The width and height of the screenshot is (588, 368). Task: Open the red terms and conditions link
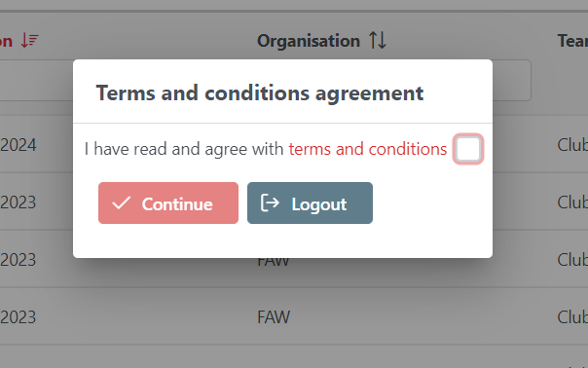[368, 149]
